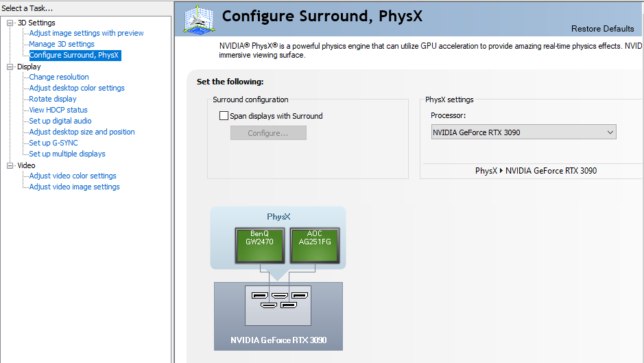Click the Surround configuration group label
This screenshot has height=363, width=644.
point(250,99)
